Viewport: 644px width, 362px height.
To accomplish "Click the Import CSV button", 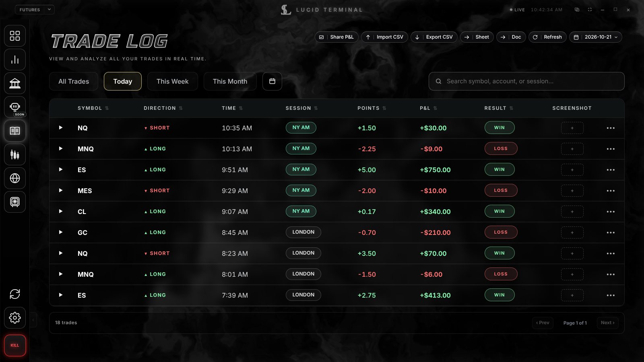I will click(x=385, y=37).
